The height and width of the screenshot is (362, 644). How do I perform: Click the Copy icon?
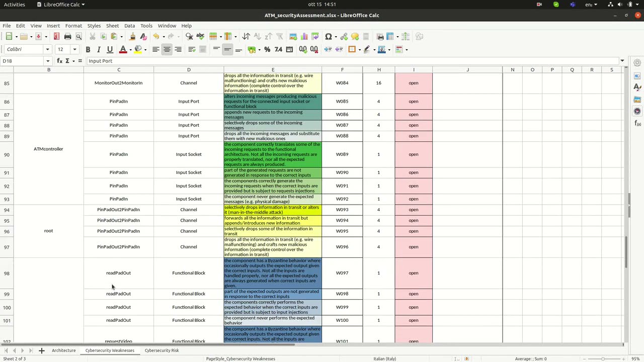(103, 36)
